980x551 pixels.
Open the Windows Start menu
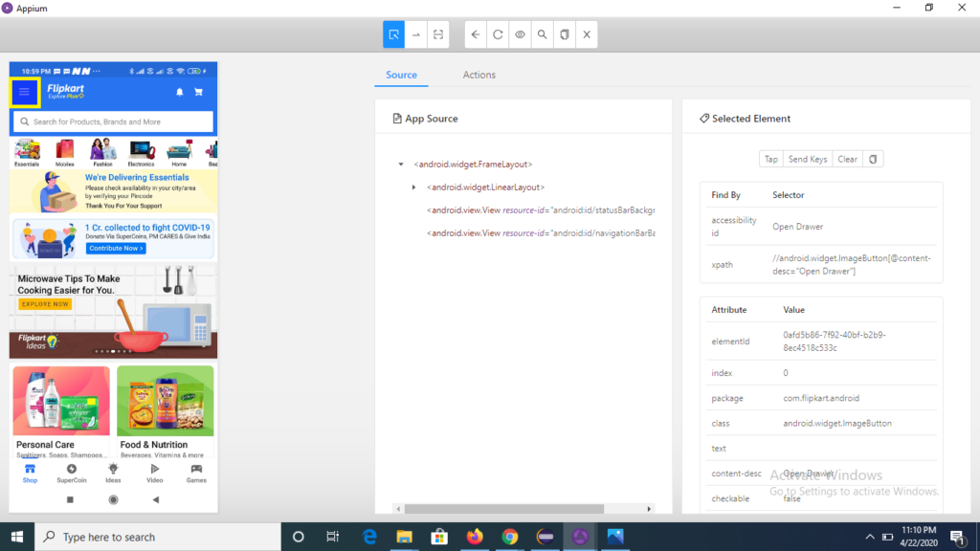coord(17,537)
